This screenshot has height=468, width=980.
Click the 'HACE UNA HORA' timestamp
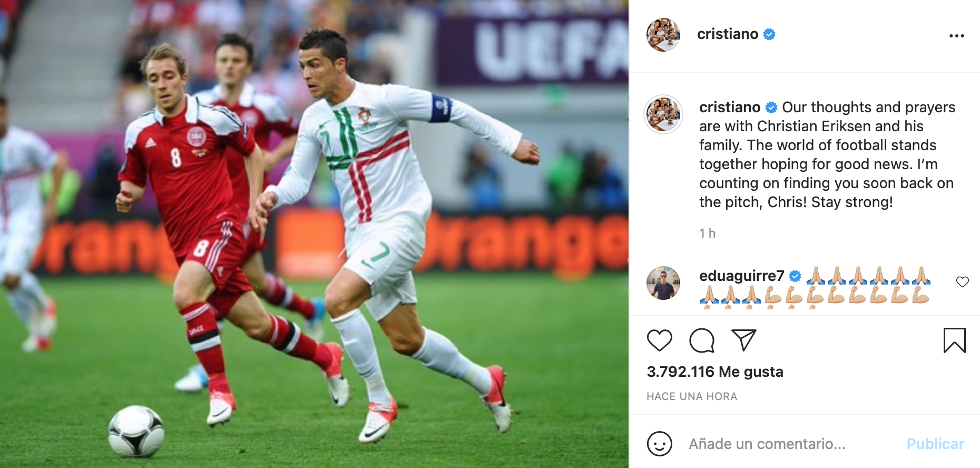pyautogui.click(x=692, y=396)
